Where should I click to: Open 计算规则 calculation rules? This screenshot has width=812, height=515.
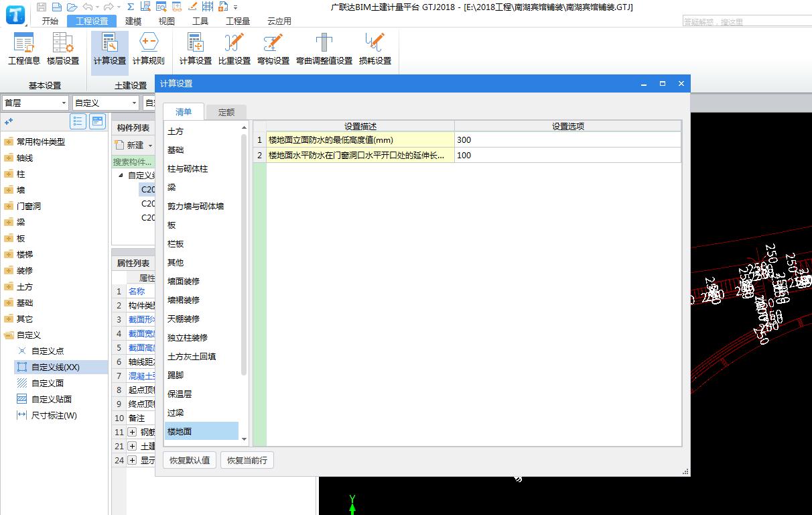[x=149, y=49]
